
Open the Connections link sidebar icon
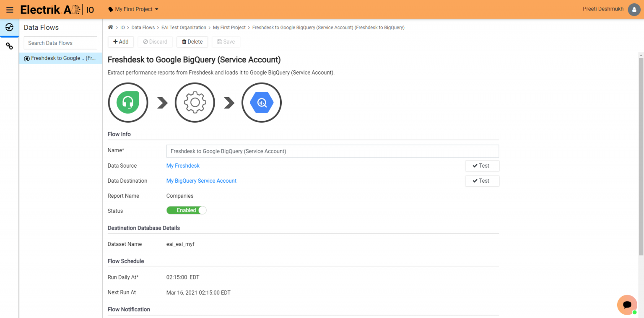9,46
